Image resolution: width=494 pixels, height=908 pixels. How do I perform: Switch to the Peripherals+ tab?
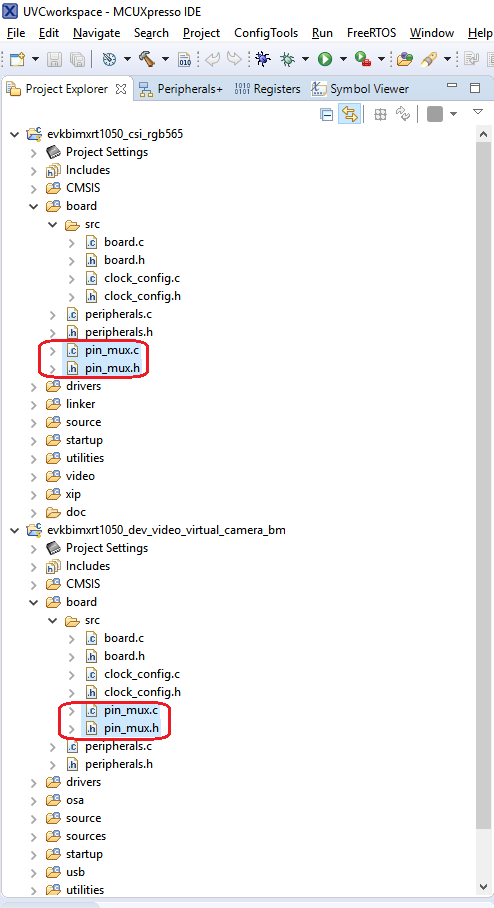click(181, 89)
